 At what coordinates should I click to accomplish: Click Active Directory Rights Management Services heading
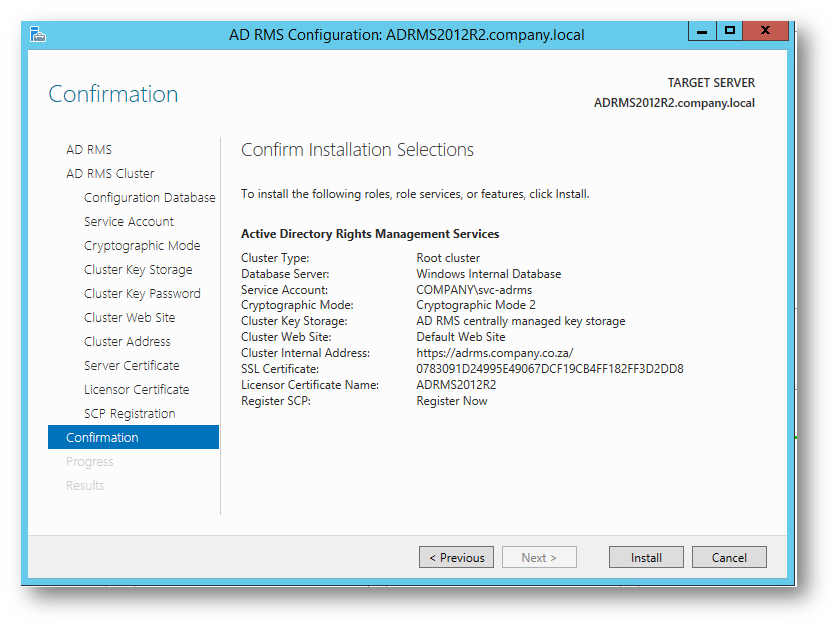coord(370,234)
